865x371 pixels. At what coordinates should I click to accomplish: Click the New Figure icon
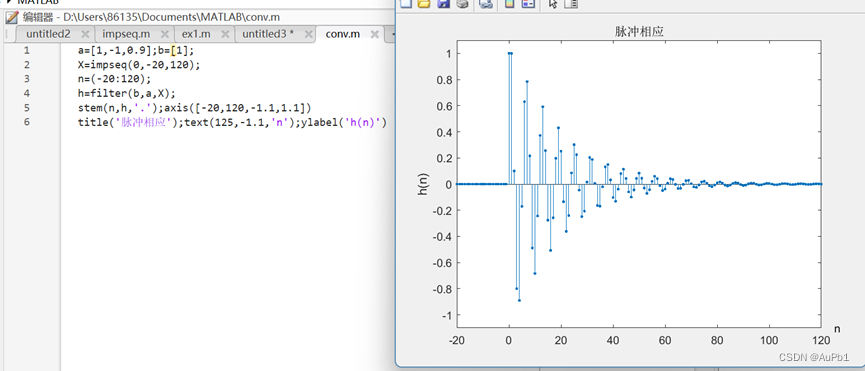(407, 3)
